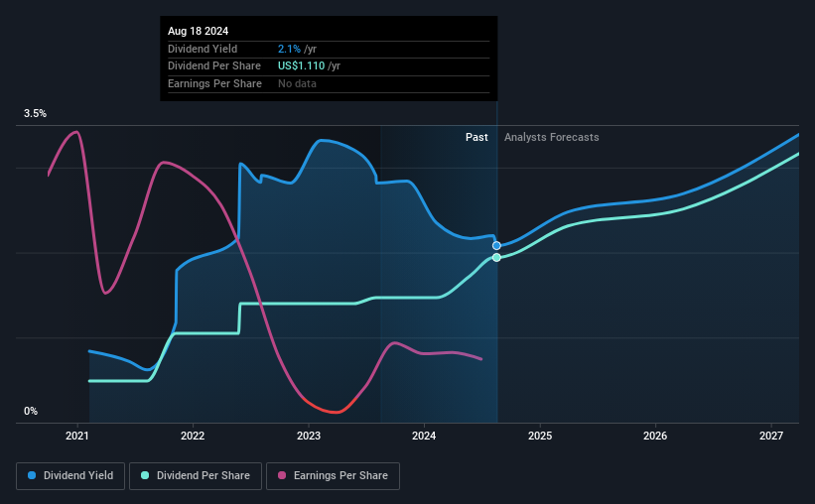Toggle the Dividend Yield legend button
This screenshot has width=815, height=504.
(70, 476)
